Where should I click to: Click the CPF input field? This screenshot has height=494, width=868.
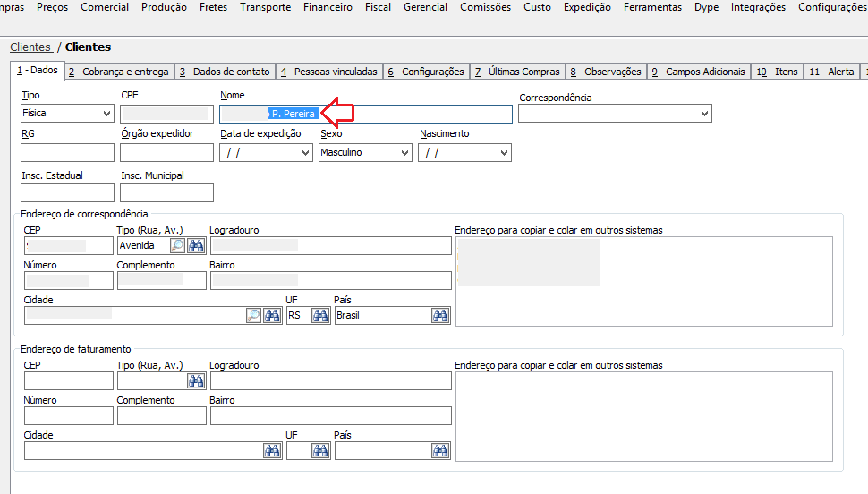click(166, 114)
